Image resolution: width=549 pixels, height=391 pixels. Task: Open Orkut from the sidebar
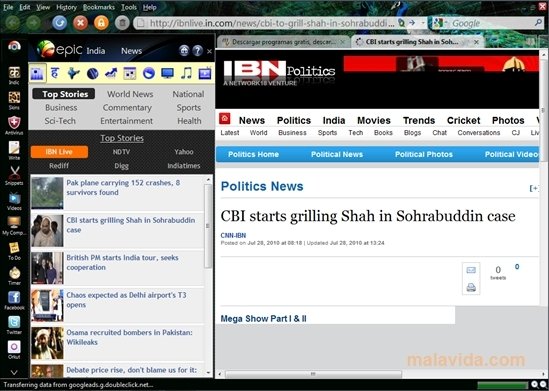14,350
